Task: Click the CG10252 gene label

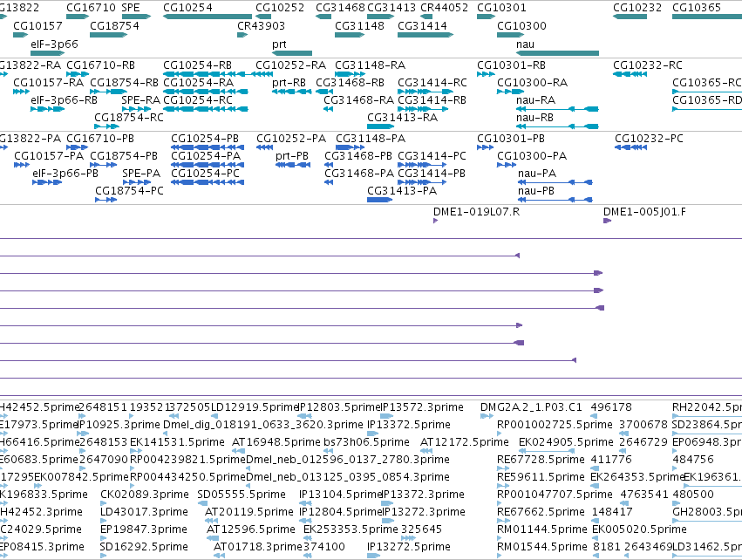Action: [x=280, y=8]
